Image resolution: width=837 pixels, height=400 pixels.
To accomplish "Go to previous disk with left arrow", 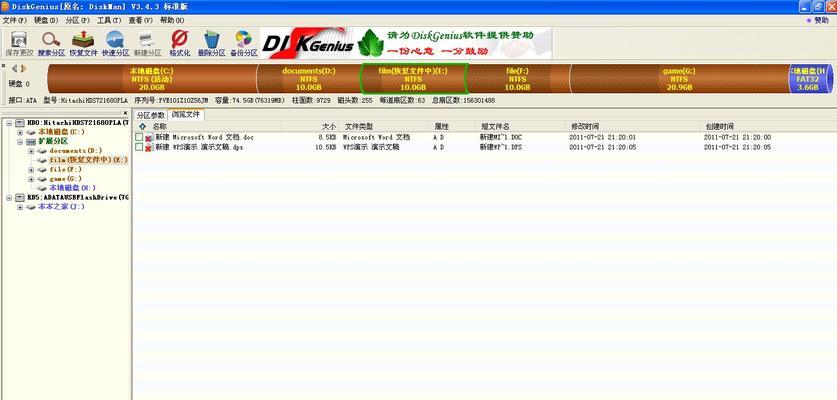I will click(14, 68).
